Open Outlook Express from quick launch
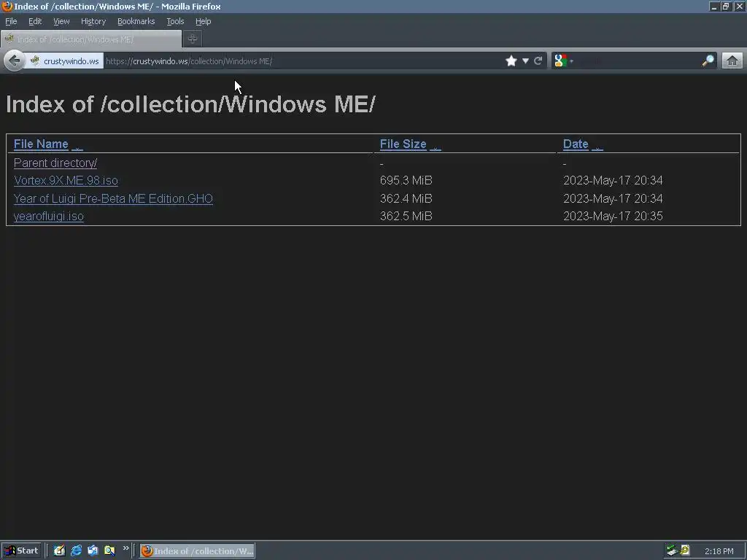The width and height of the screenshot is (747, 560). pos(93,551)
